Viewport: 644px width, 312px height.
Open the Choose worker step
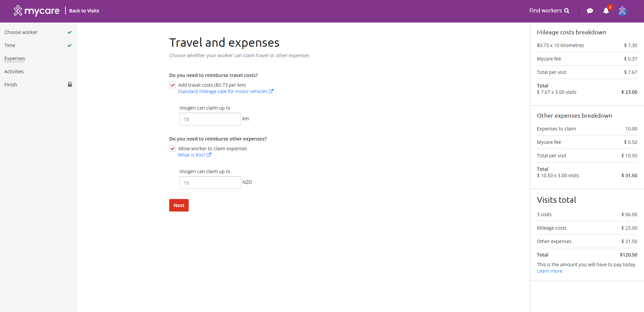pyautogui.click(x=21, y=32)
